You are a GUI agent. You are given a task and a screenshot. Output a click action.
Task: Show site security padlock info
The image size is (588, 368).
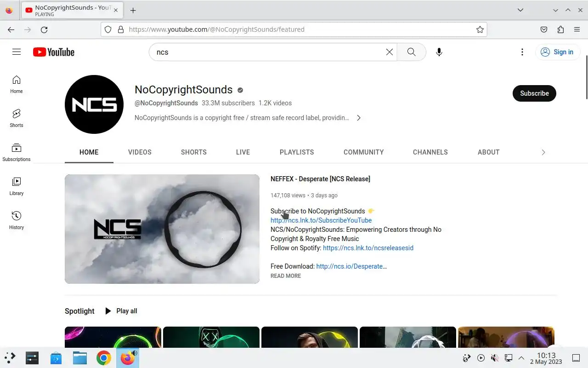[121, 29]
